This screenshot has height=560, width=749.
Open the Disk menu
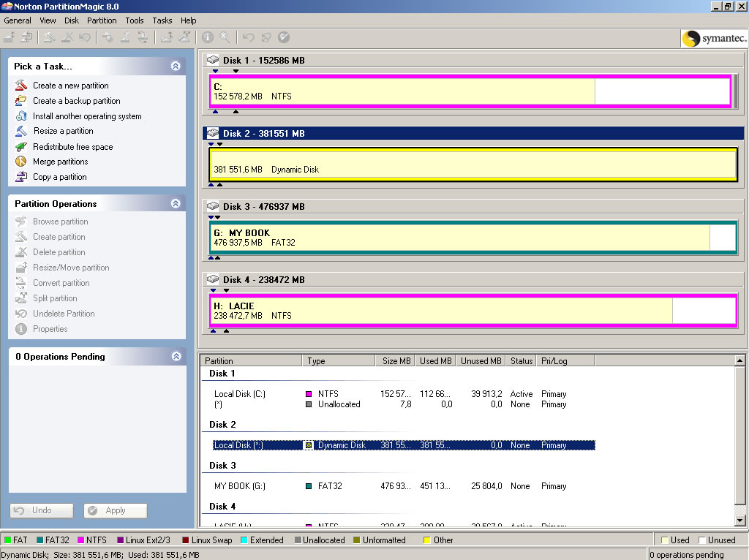coord(72,20)
